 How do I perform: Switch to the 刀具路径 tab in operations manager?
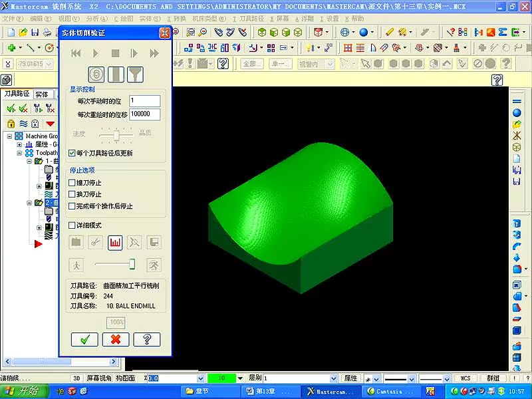point(17,94)
